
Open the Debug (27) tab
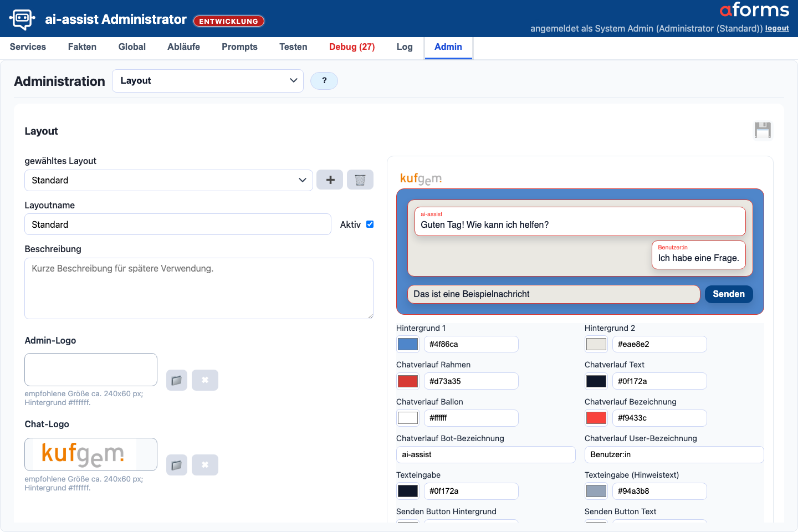point(352,47)
